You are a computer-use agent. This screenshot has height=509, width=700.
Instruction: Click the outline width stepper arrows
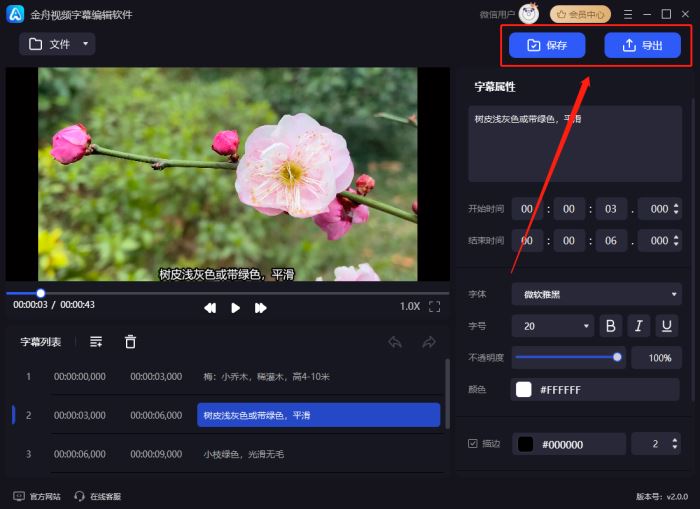[x=675, y=443]
